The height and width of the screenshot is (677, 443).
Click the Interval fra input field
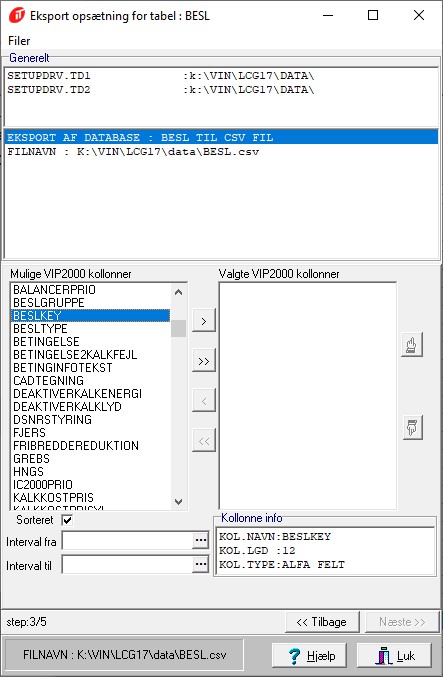click(127, 541)
